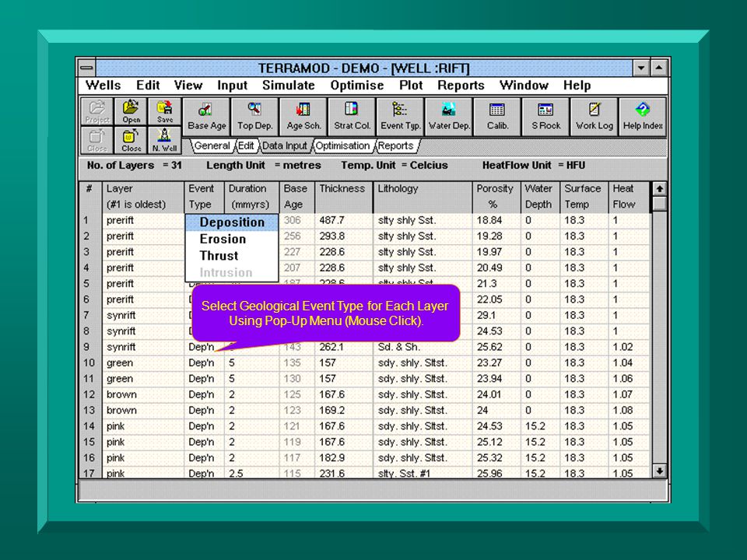Switch to the Data Input tab
Screen dimensions: 747x560
click(x=285, y=145)
